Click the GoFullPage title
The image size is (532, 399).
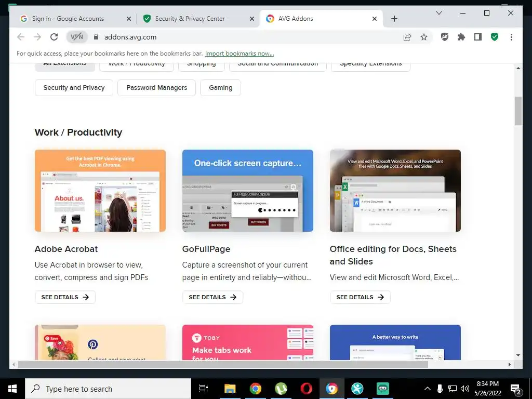tap(206, 249)
